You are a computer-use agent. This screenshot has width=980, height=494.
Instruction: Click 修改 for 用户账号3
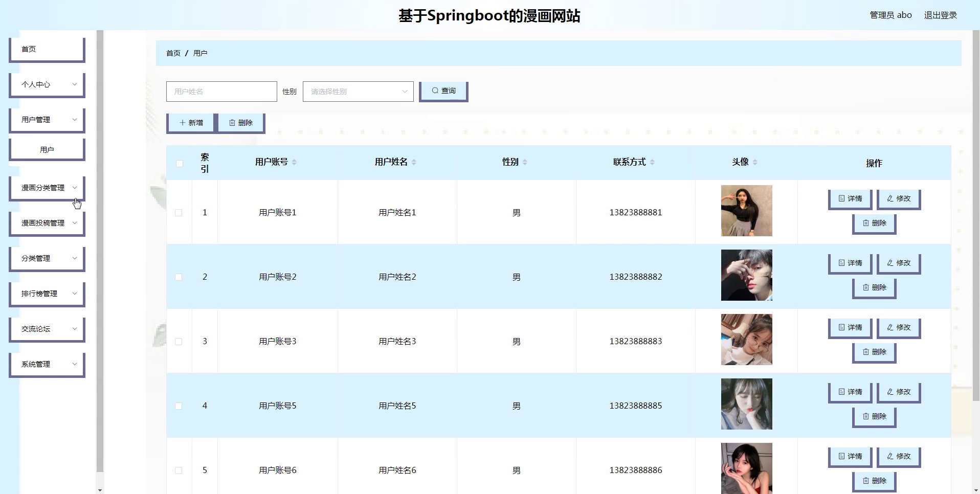[899, 328]
